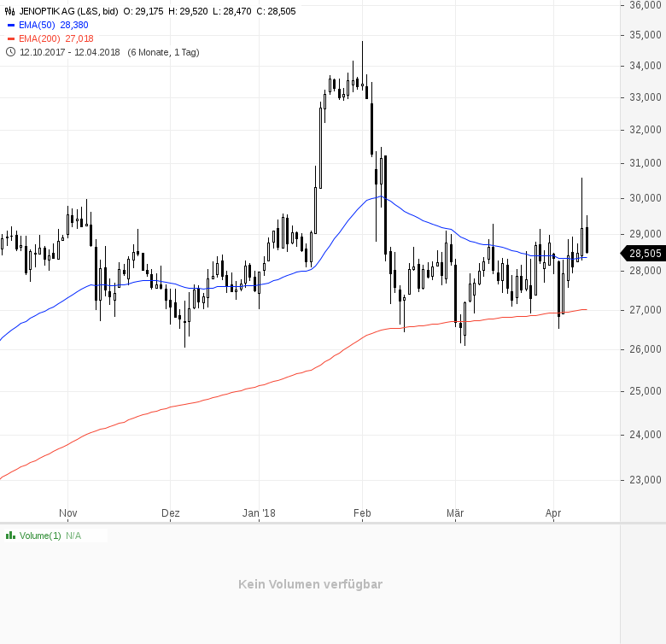Screen dimensions: 666x644
Task: Click the Volume(1) indicator label
Action: point(40,536)
